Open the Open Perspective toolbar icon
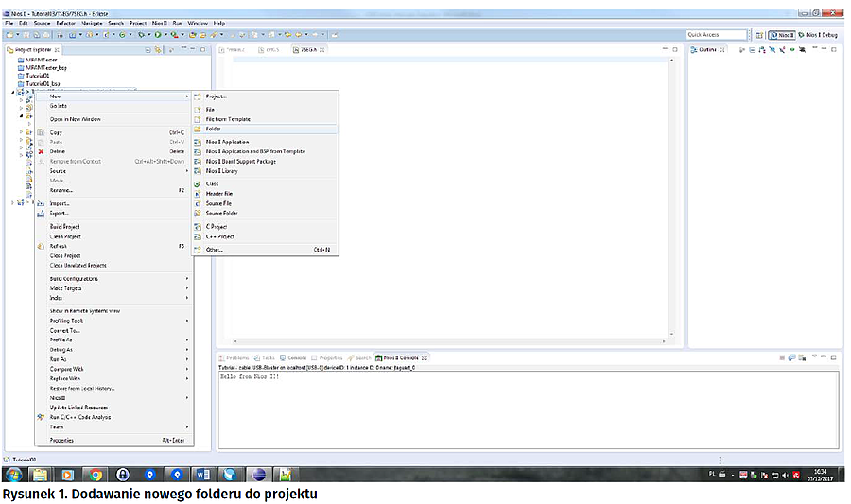This screenshot has height=504, width=851. (x=761, y=35)
